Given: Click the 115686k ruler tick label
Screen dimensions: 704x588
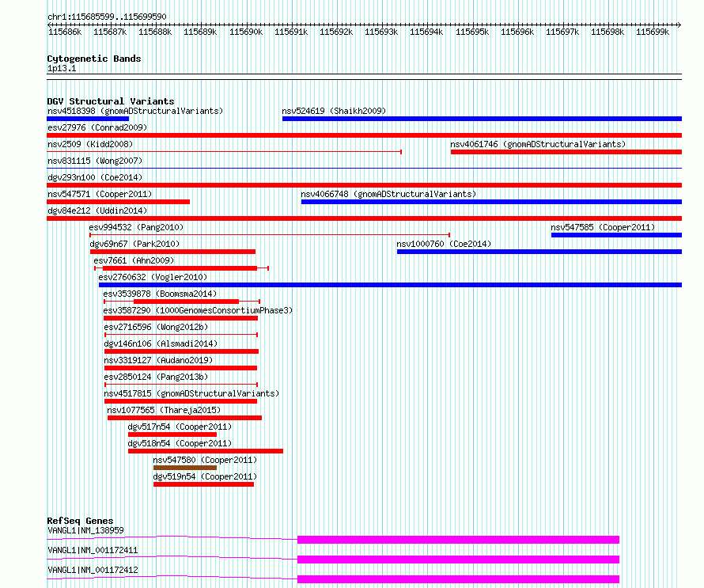Looking at the screenshot, I should 65,32.
